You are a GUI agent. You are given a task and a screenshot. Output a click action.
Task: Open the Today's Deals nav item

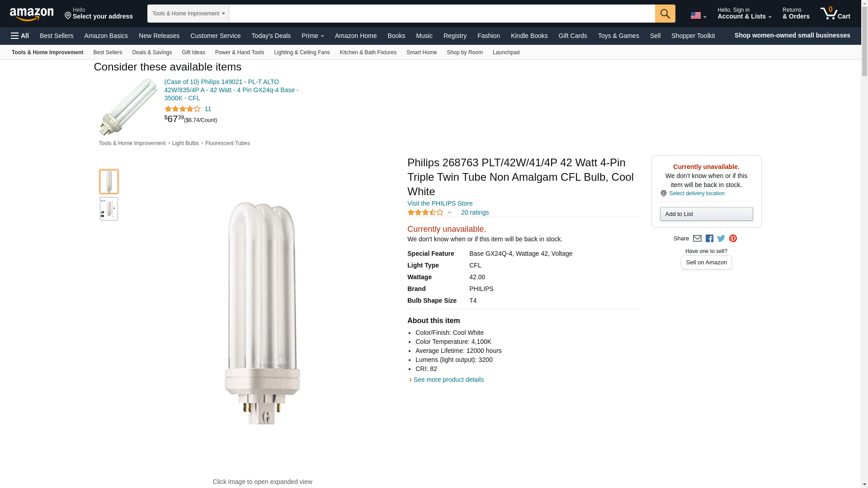tap(271, 36)
